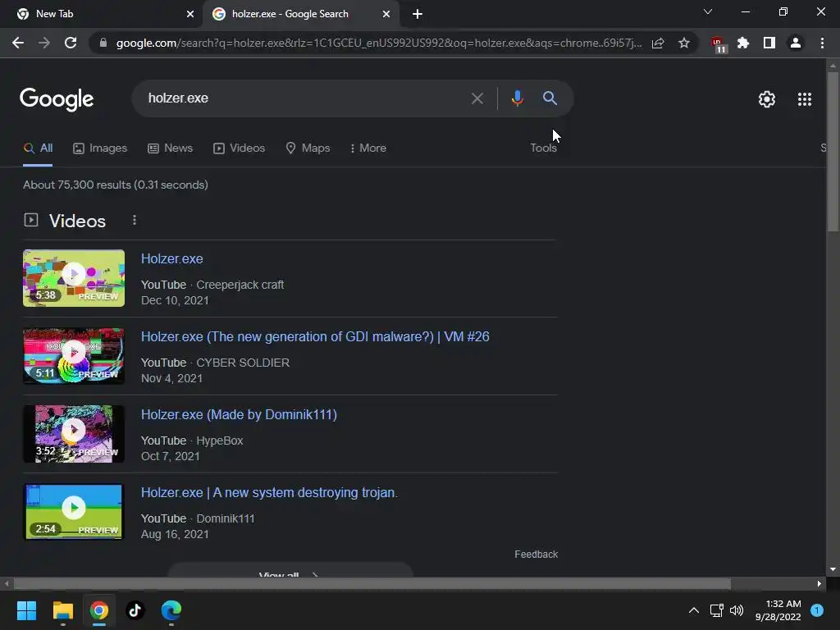Bookmark this page with the star icon

pos(683,43)
